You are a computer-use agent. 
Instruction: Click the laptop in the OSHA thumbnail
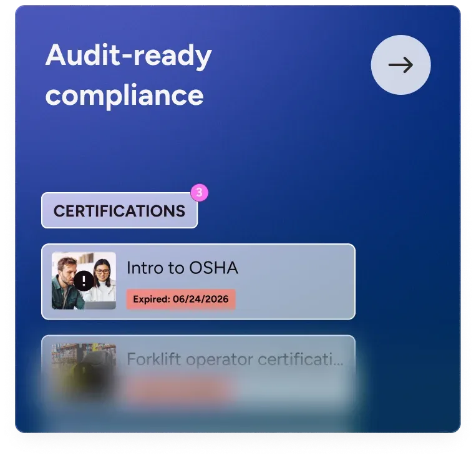click(100, 305)
